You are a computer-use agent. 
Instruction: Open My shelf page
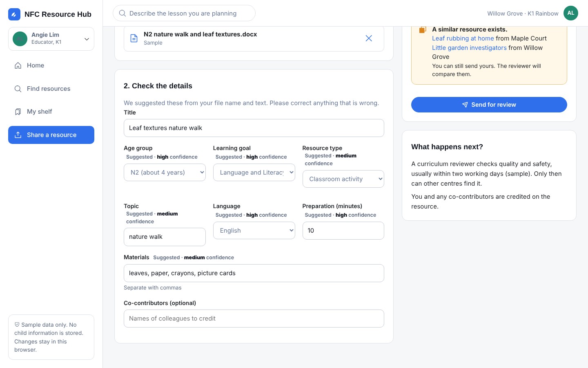coord(51,112)
